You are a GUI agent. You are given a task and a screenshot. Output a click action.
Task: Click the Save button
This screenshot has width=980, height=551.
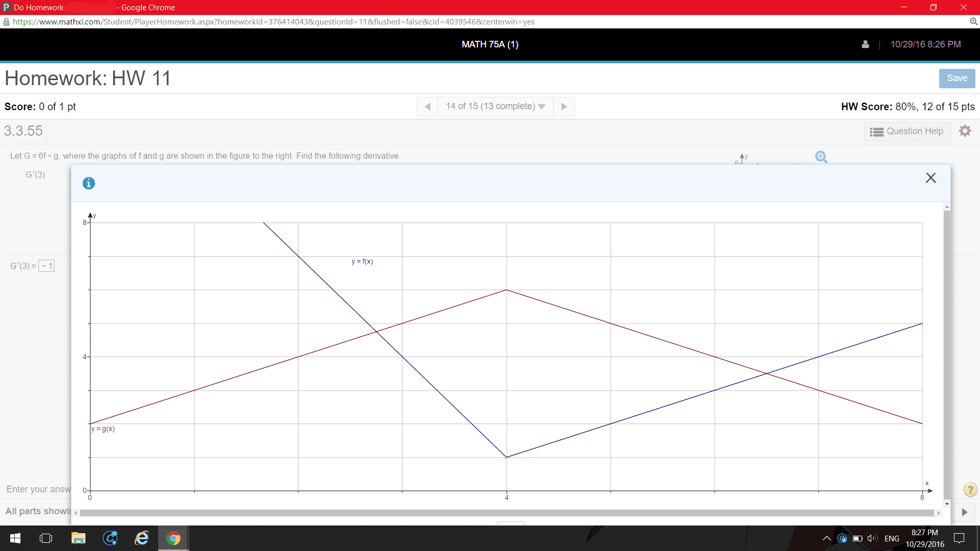pyautogui.click(x=957, y=78)
